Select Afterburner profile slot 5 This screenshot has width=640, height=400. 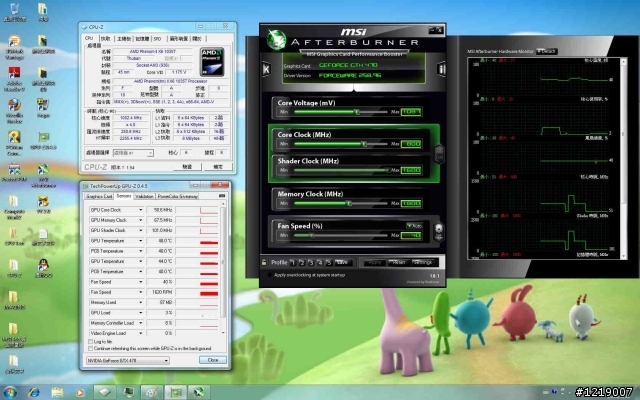pyautogui.click(x=329, y=262)
